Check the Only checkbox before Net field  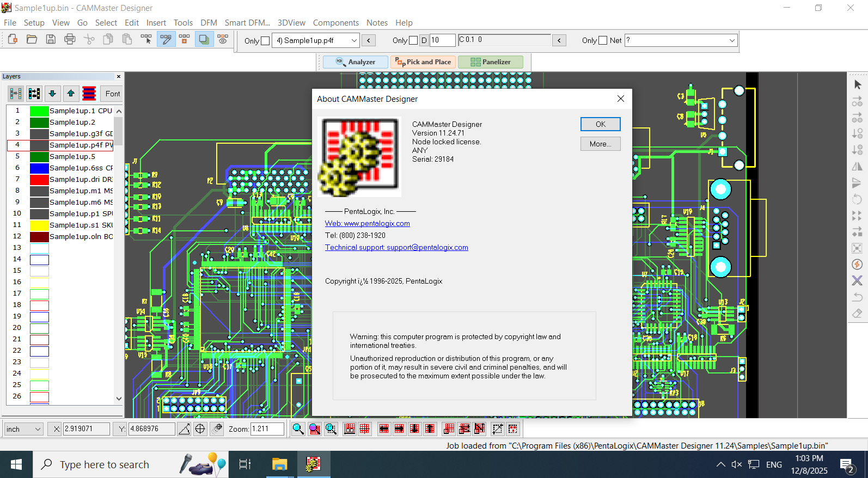pyautogui.click(x=603, y=40)
